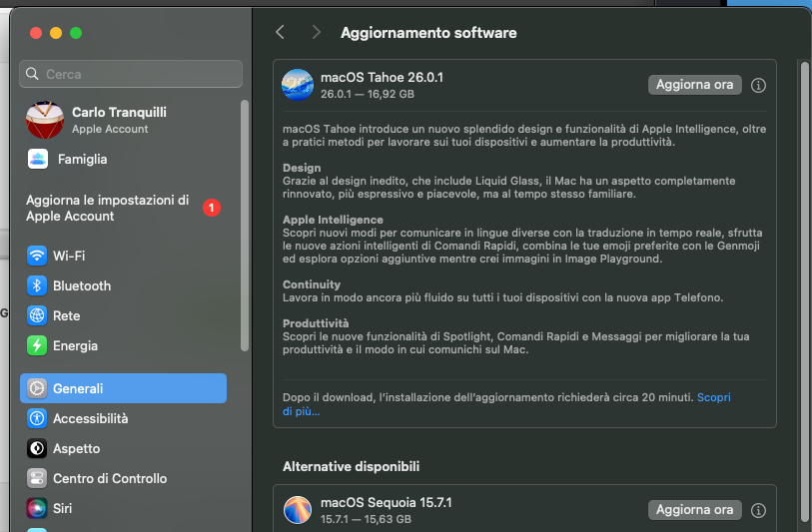812x532 pixels.
Task: Focus the Cerca search field
Action: 131,74
